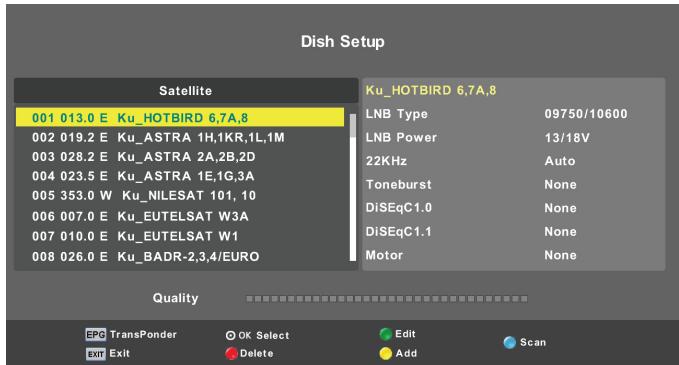679x365 pixels.
Task: Click the Dish Setup title
Action: [343, 42]
